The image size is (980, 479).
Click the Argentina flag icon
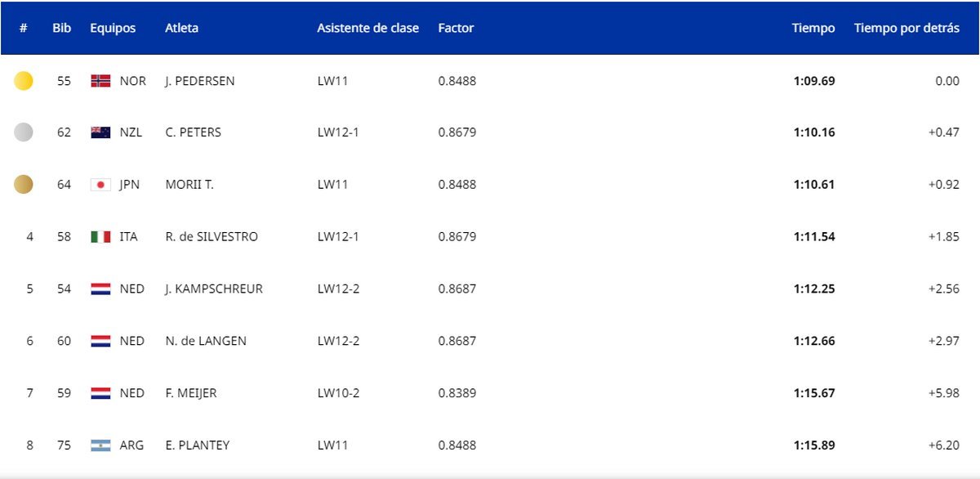pos(100,445)
